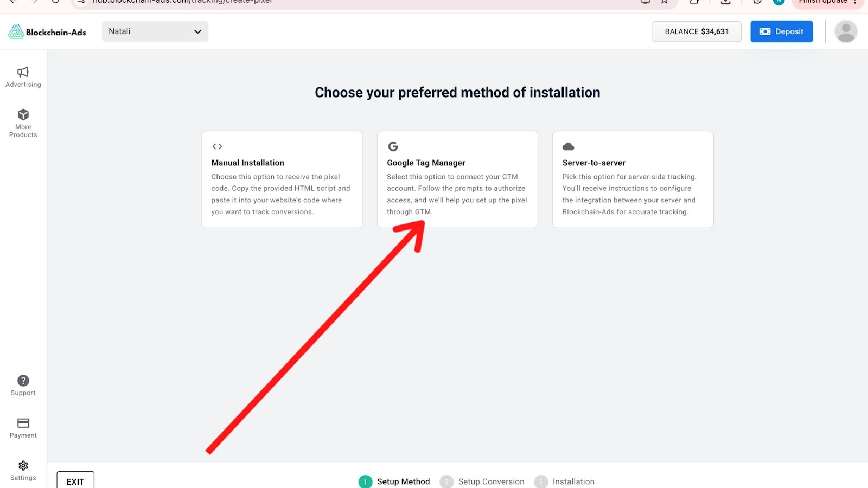Select step 2 Setup Conversion

(482, 481)
